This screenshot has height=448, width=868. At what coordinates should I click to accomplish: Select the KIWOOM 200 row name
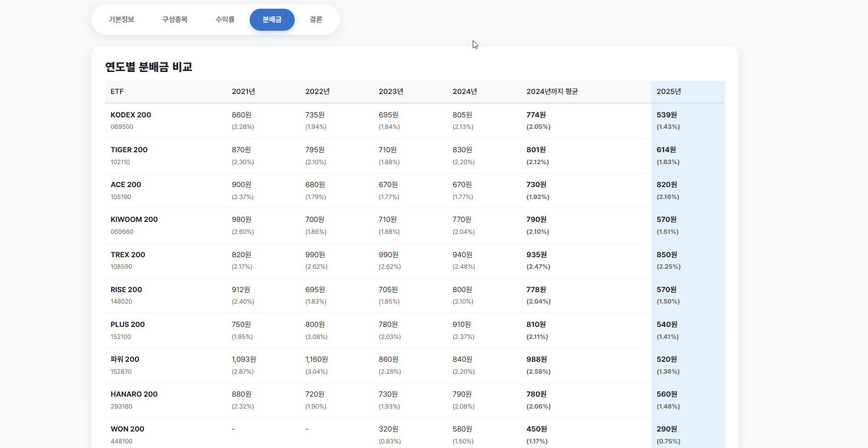click(x=134, y=220)
